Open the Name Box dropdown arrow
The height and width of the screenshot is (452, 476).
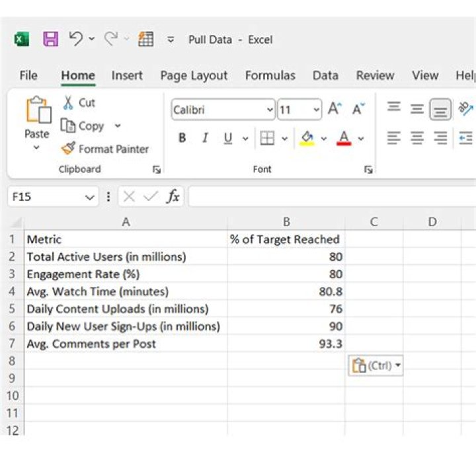click(90, 198)
